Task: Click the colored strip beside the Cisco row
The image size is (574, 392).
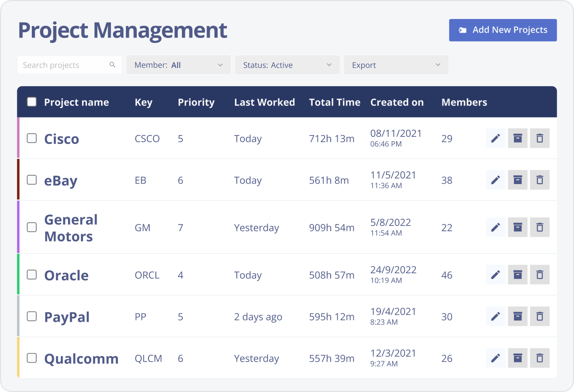Action: [x=19, y=138]
